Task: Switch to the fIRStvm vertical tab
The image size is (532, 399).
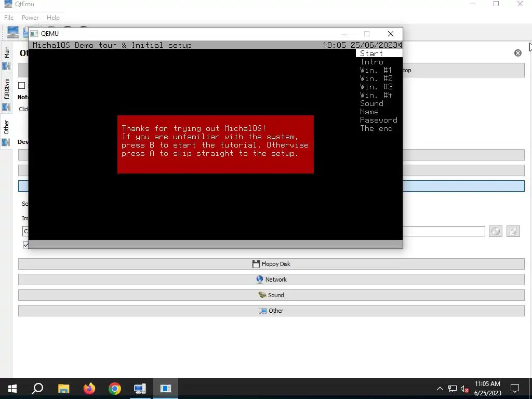Action: tap(6, 93)
